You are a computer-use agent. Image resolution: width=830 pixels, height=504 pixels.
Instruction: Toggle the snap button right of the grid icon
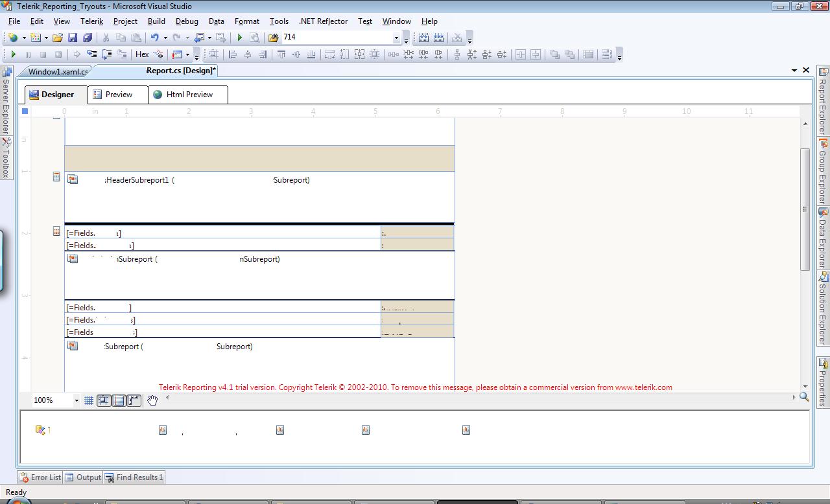point(104,400)
